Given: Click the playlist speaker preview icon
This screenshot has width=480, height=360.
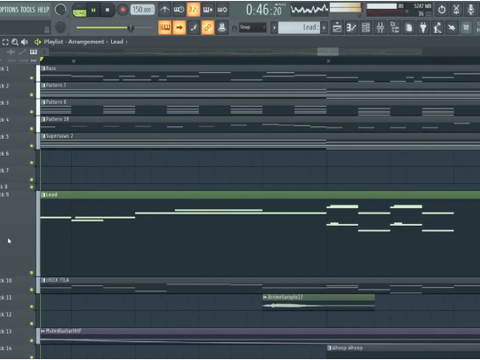Looking at the screenshot, I should click(x=24, y=42).
